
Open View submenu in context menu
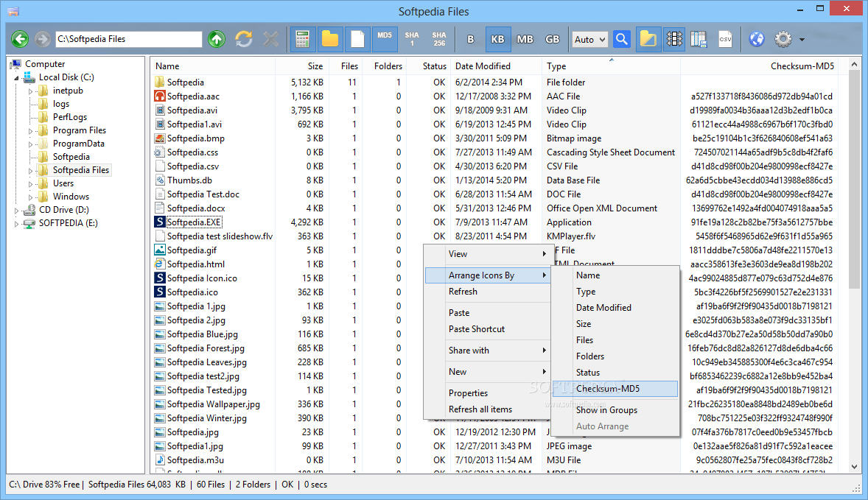tap(488, 254)
